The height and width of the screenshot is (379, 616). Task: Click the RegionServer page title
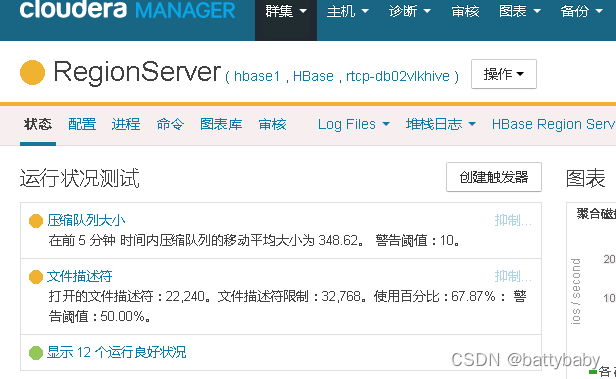(x=137, y=72)
